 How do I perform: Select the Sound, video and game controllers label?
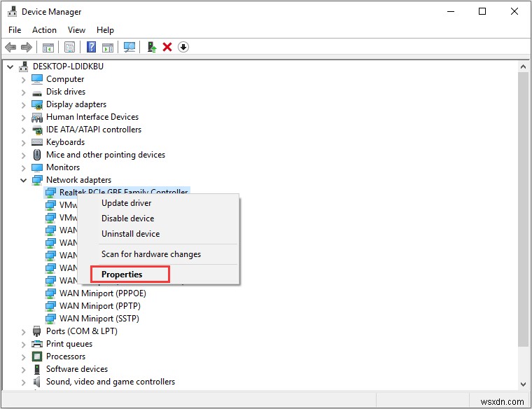point(111,382)
